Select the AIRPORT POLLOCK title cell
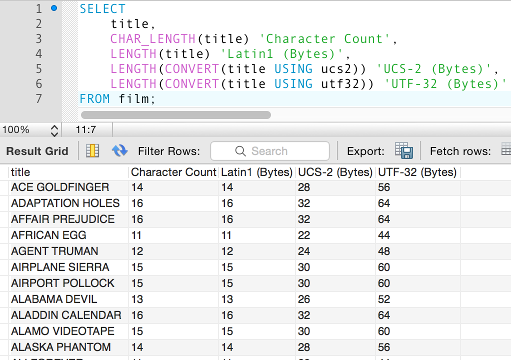The height and width of the screenshot is (360, 511). pyautogui.click(x=68, y=283)
